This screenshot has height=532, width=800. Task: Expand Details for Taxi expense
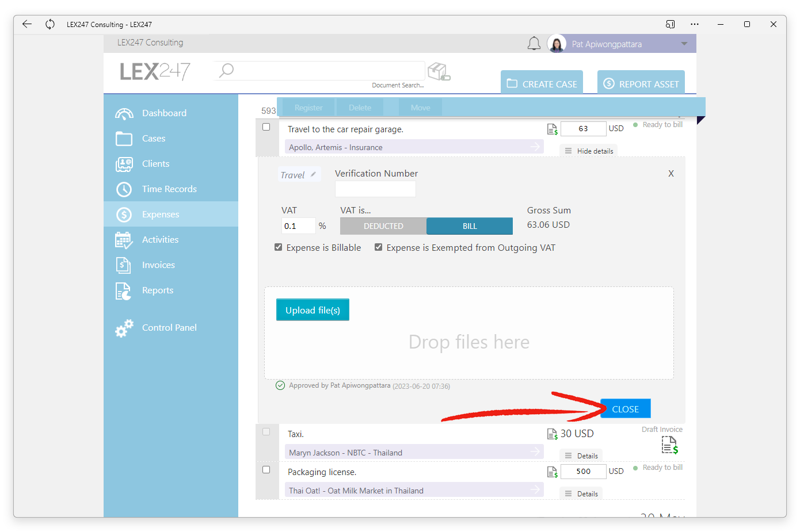(581, 456)
